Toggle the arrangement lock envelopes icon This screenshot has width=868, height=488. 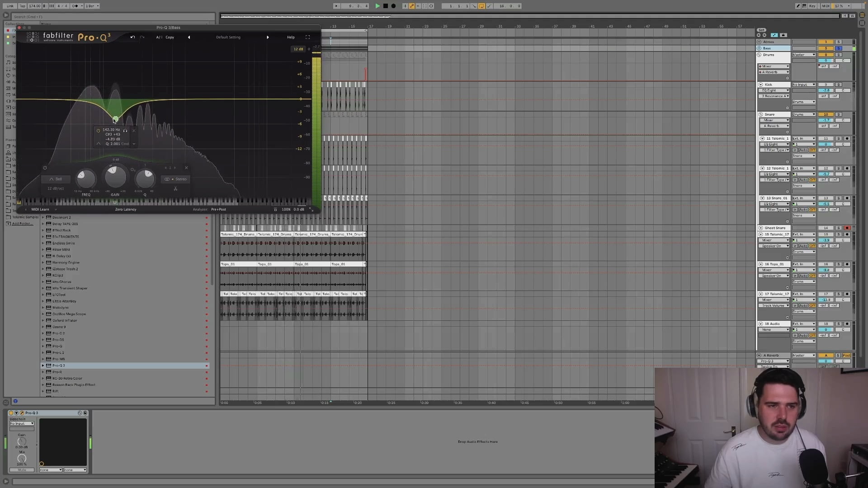(x=783, y=35)
